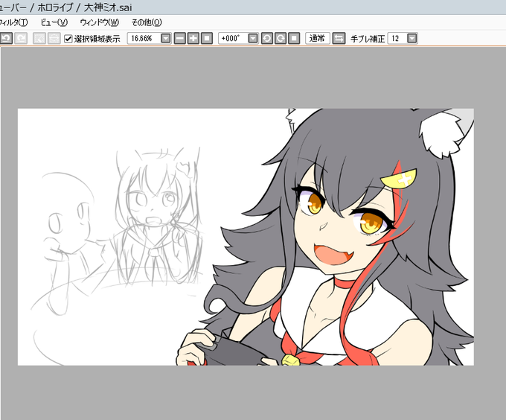Click the deselect selection icon
Image resolution: width=506 pixels, height=420 pixels.
point(39,39)
